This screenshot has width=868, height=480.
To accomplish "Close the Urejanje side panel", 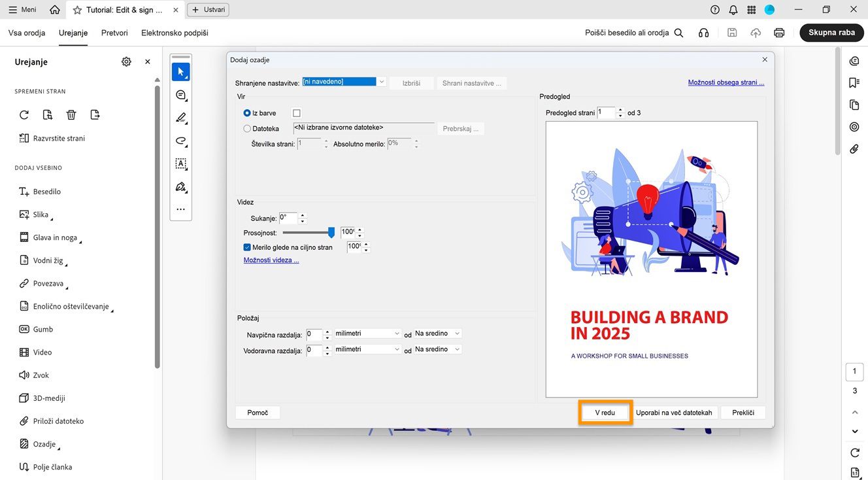I will point(148,61).
